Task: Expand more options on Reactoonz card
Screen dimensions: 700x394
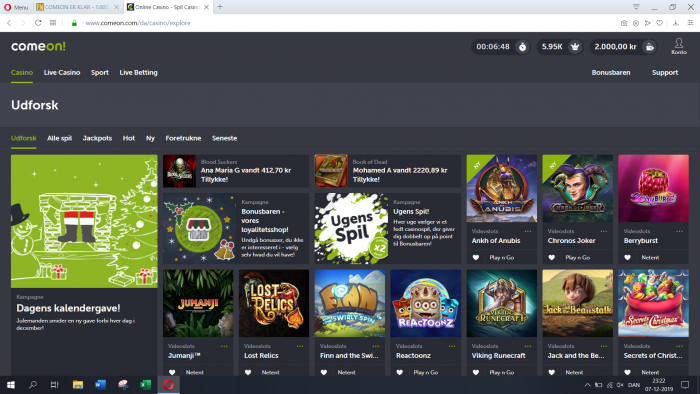Action: point(452,346)
